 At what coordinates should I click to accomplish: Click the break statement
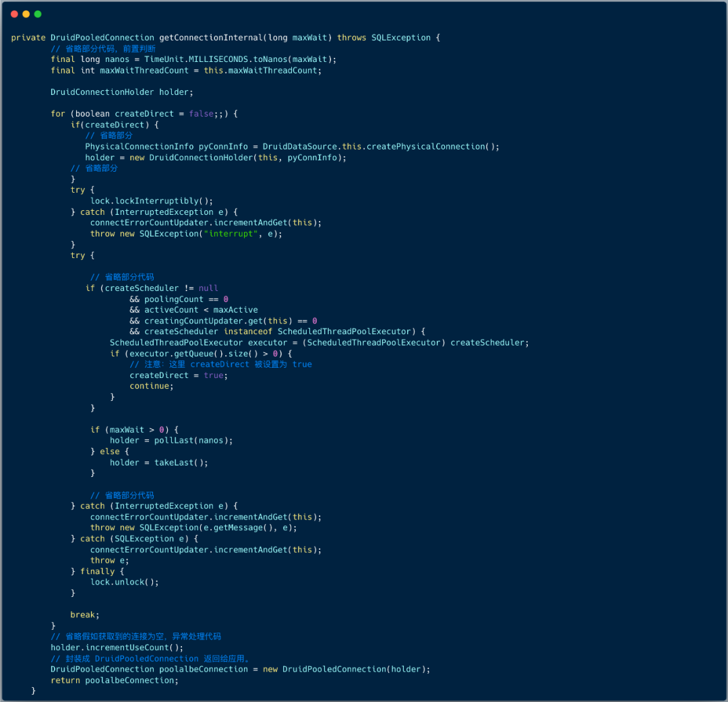pos(85,615)
